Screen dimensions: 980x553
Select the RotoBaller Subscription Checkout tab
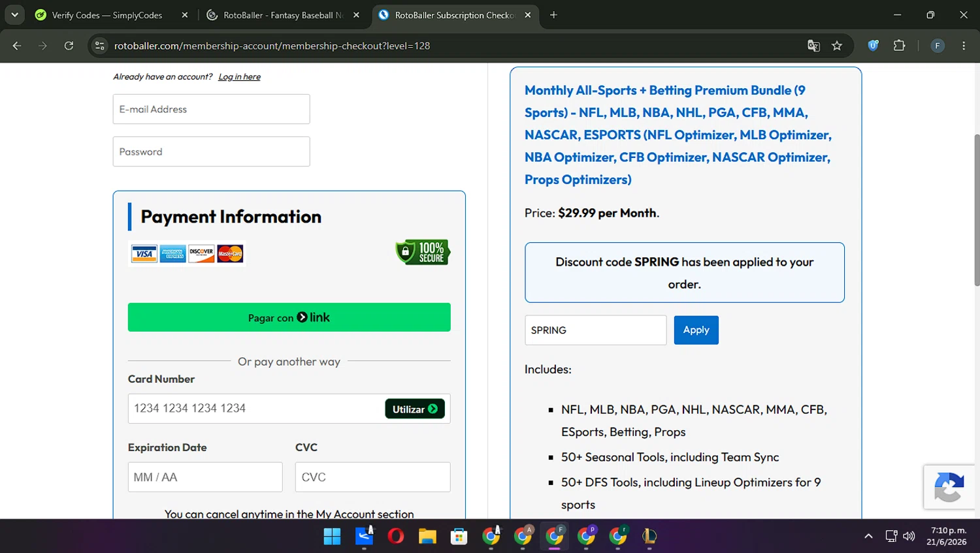point(455,15)
